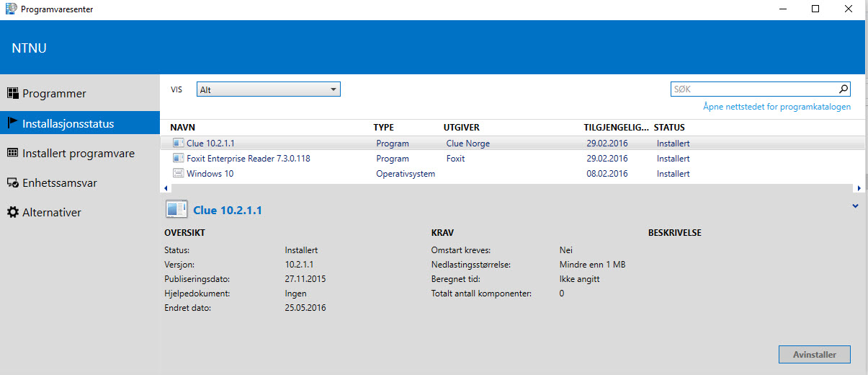Sort list by STATUS column header
This screenshot has height=375, width=868.
[669, 128]
